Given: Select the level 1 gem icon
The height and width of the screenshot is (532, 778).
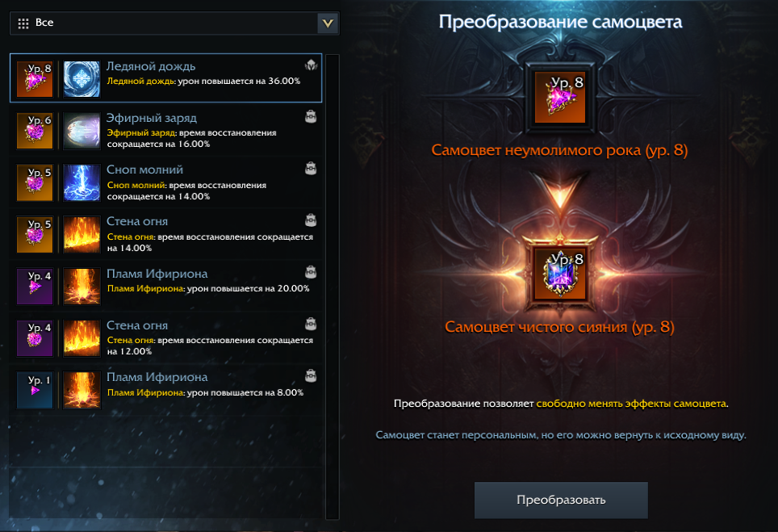Looking at the screenshot, I should tap(35, 391).
